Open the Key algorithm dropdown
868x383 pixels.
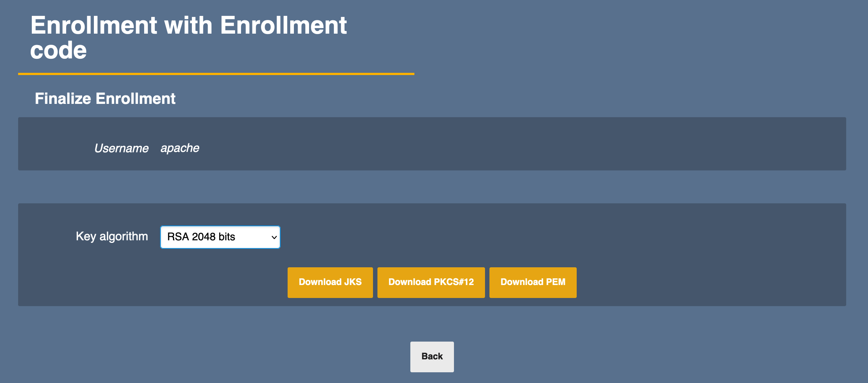pos(220,237)
